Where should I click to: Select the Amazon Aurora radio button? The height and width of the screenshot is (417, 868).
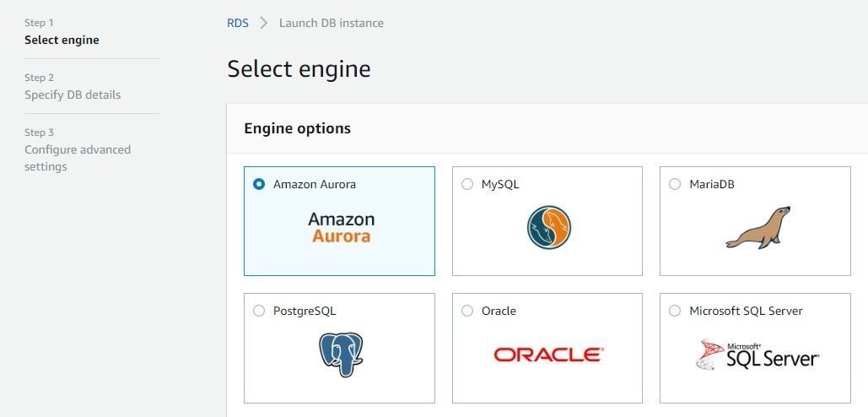[x=258, y=184]
